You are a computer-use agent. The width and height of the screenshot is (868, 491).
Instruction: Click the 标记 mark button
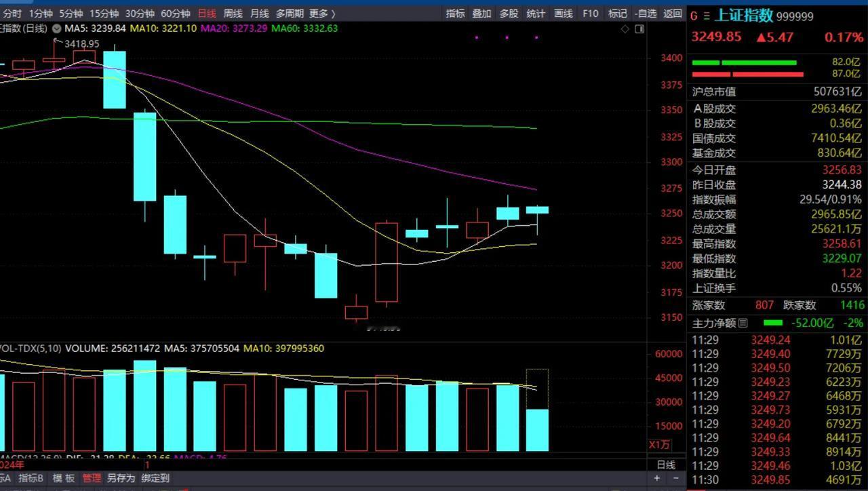point(618,14)
